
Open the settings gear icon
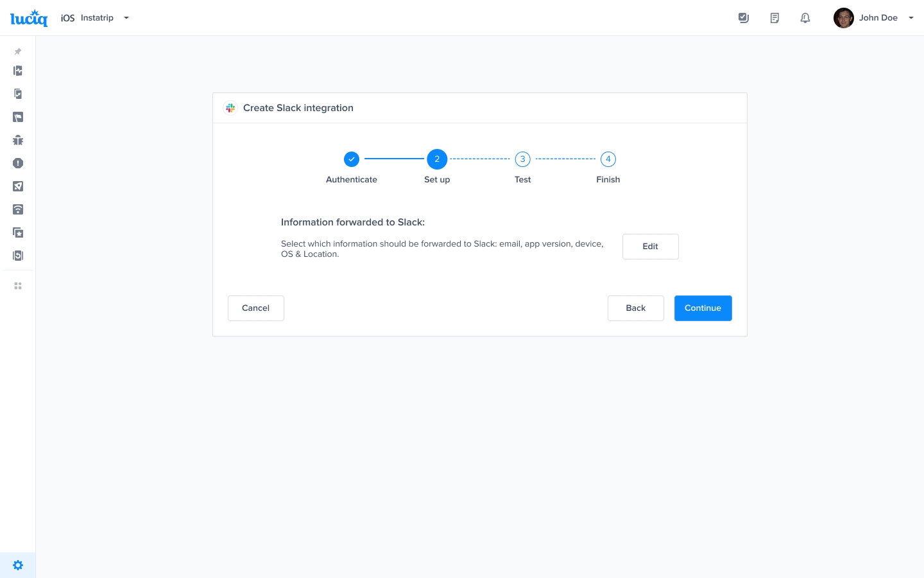(18, 565)
